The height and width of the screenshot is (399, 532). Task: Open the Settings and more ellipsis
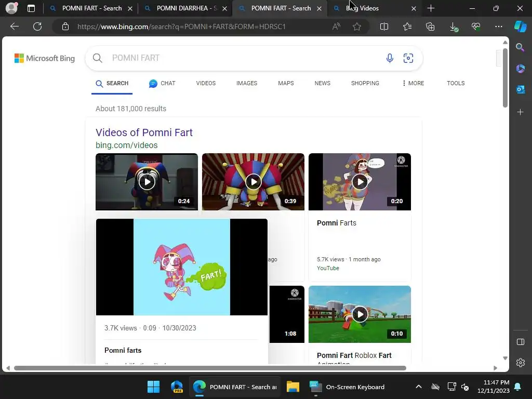pyautogui.click(x=498, y=26)
